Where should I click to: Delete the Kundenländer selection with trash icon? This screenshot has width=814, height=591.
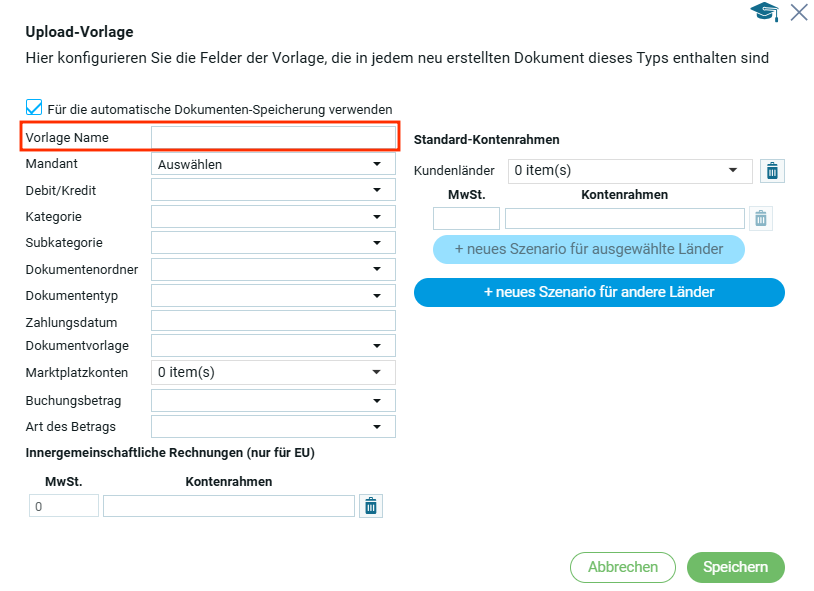(772, 171)
